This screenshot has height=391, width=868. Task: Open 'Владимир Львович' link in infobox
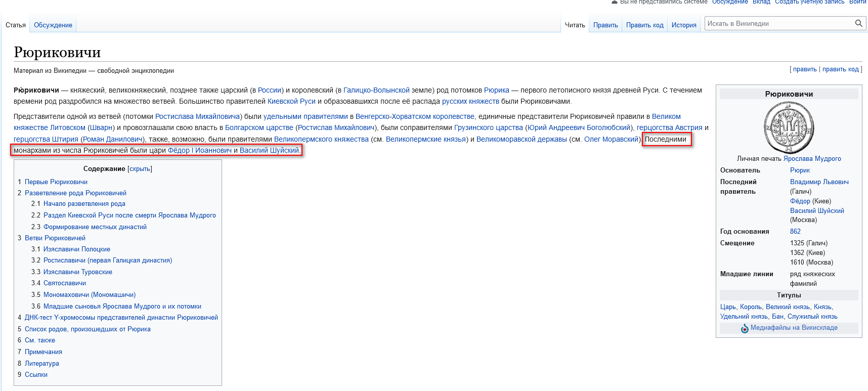[x=819, y=182]
